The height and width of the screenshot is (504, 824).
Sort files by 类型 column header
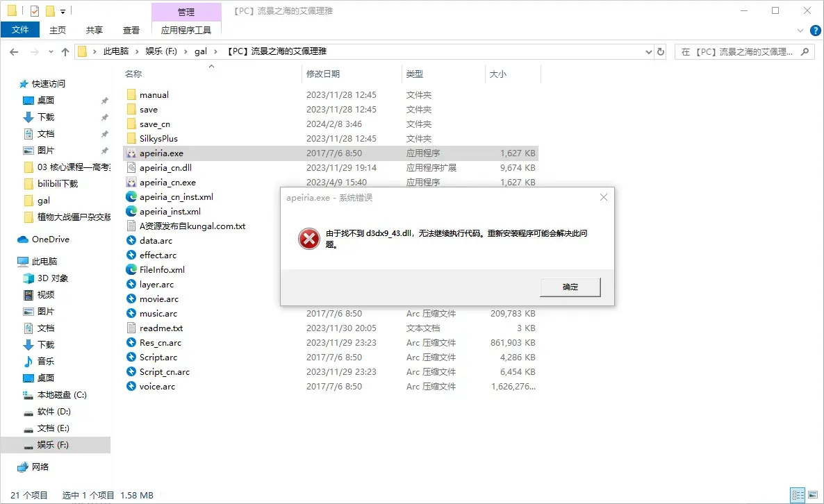click(x=443, y=74)
